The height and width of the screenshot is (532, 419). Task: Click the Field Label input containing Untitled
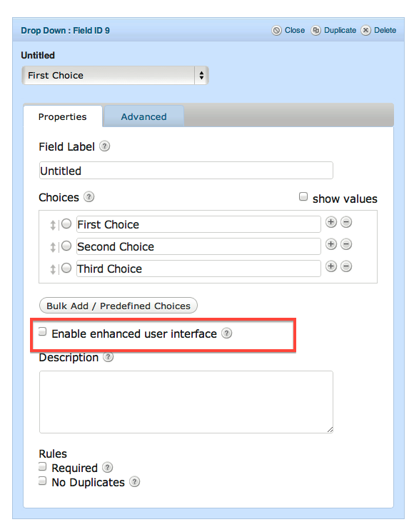coord(186,171)
